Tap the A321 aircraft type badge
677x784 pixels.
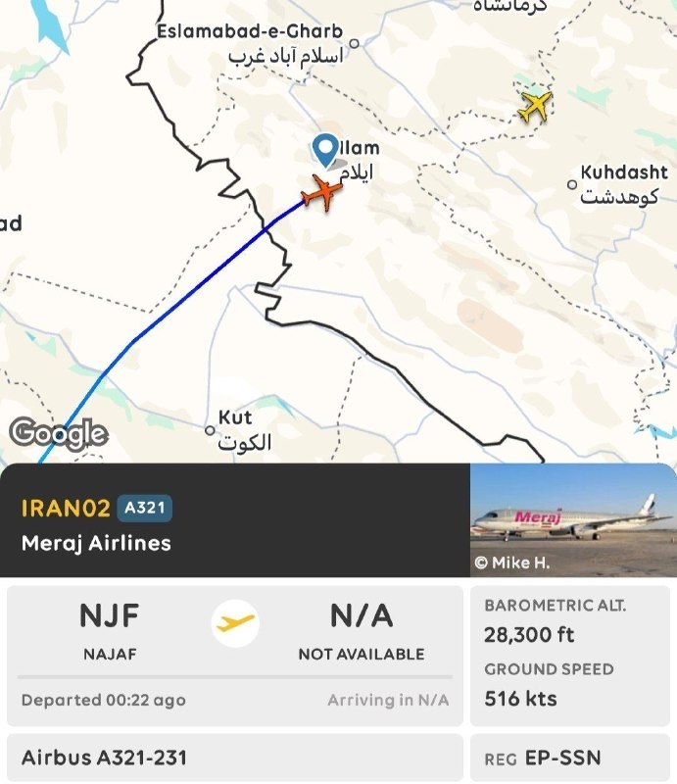(144, 508)
